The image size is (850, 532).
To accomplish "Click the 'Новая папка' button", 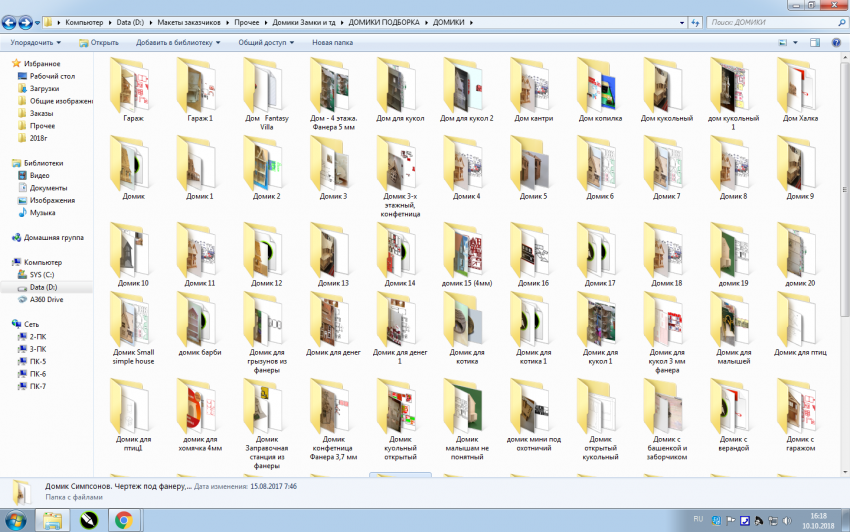I will point(332,43).
